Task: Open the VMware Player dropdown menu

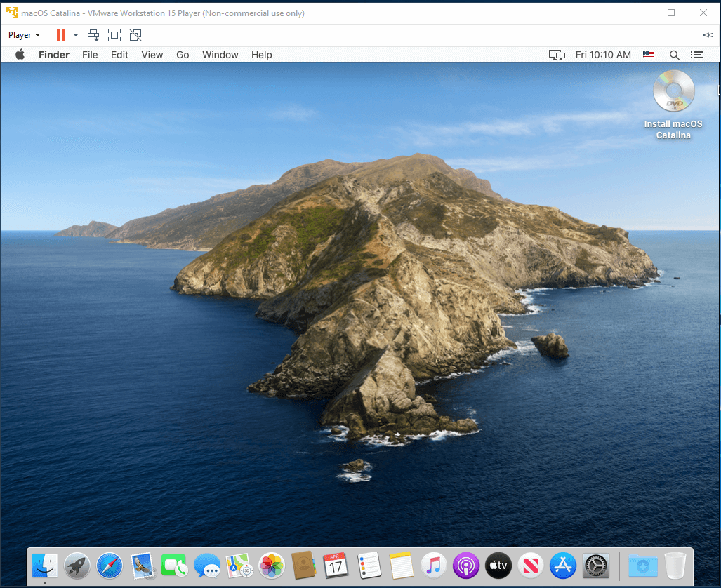Action: point(24,35)
